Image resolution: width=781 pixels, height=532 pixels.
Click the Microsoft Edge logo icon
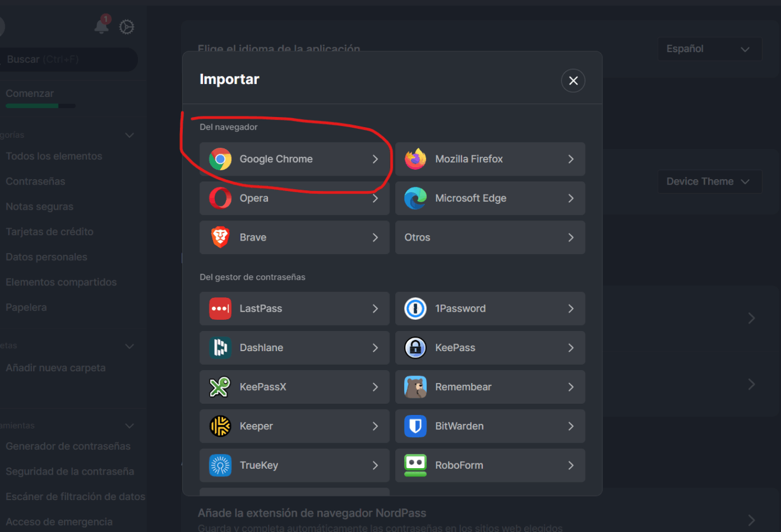point(415,198)
